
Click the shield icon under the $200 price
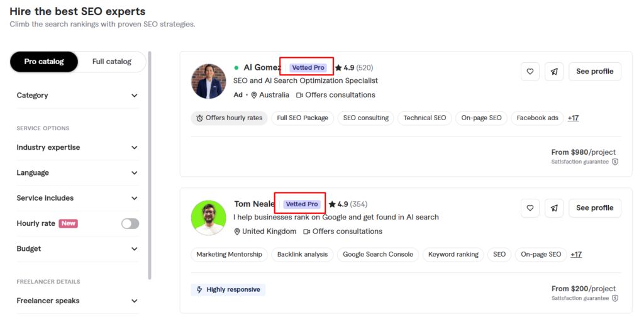tap(615, 298)
